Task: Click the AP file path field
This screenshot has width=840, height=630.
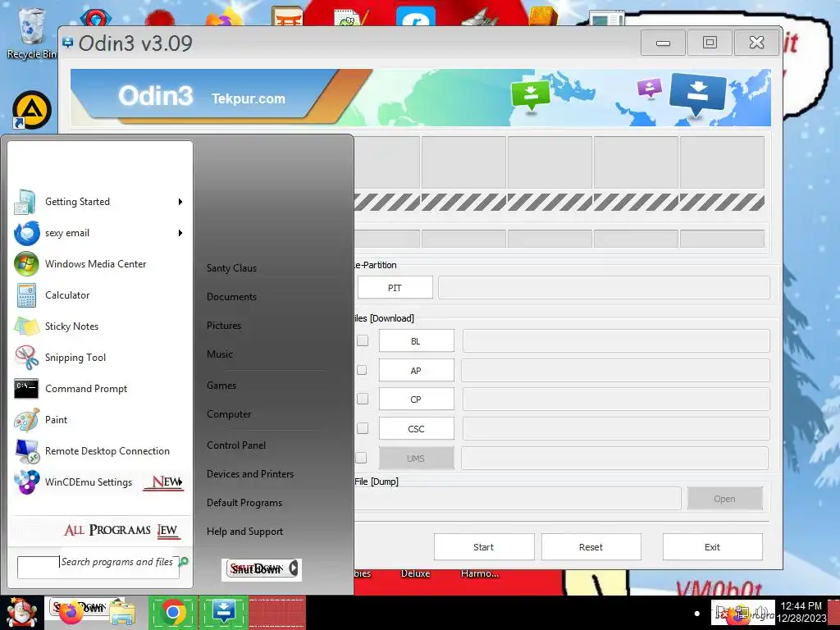Action: coord(615,370)
